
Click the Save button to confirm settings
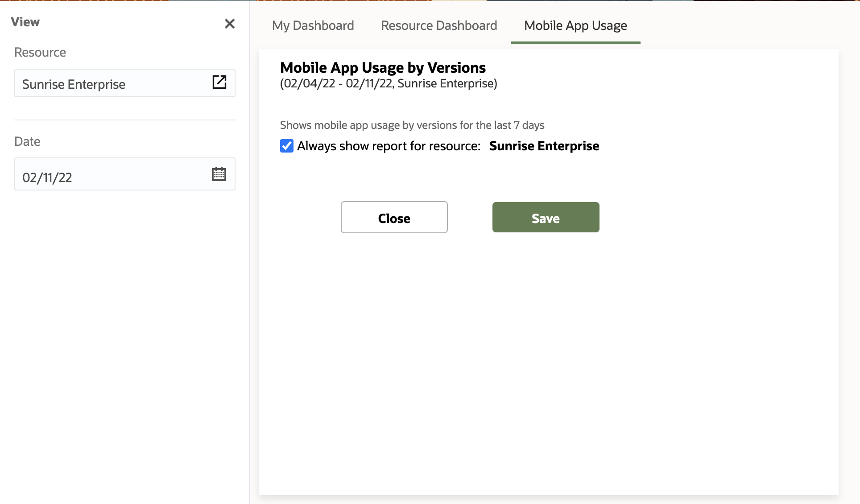[x=546, y=217]
